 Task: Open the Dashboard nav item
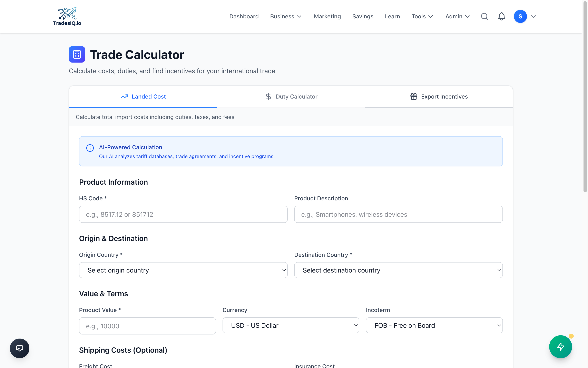pos(244,16)
